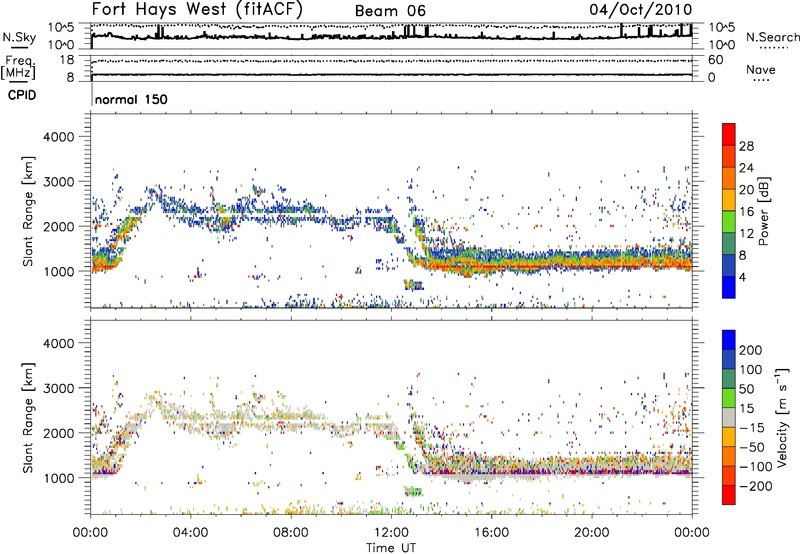Click the '08:00' time axis tick label
800x554 pixels.
coord(291,533)
